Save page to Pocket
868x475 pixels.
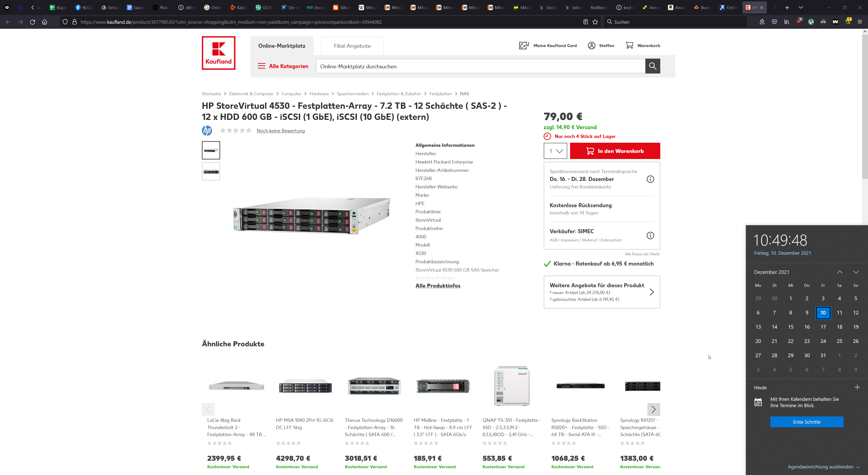tap(774, 22)
